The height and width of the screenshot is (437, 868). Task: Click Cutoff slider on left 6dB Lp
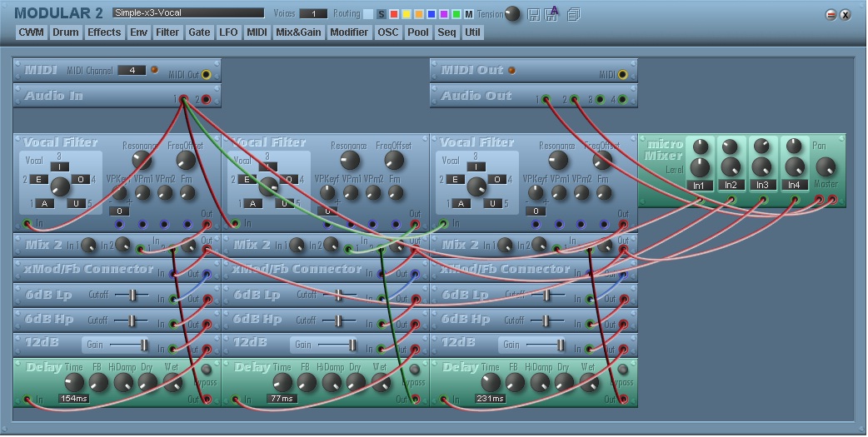[x=132, y=295]
